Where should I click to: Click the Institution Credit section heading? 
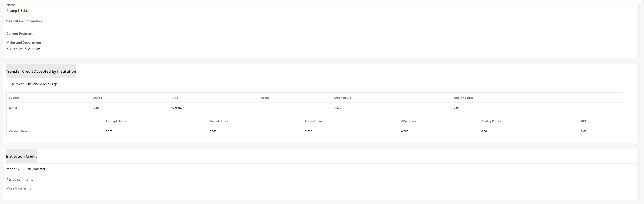21,156
